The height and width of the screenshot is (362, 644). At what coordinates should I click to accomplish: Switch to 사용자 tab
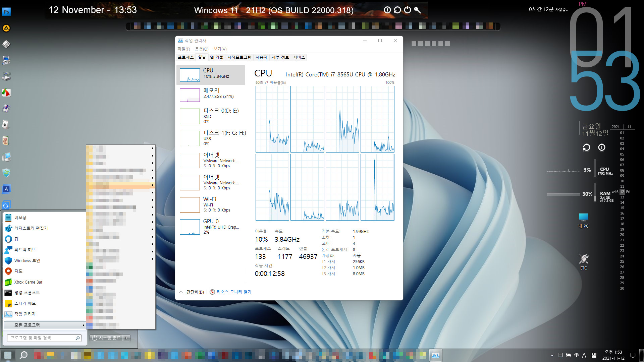point(261,57)
